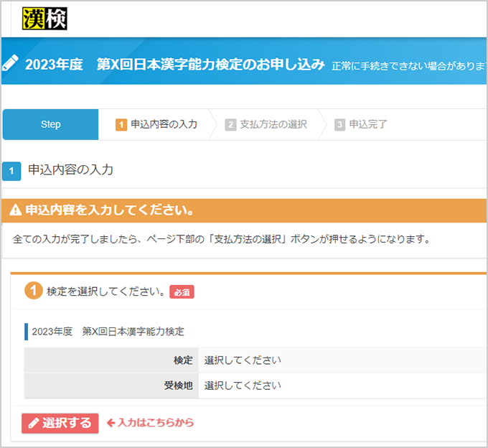Click the red left arrow icon beside 入力はこちらから

tap(111, 423)
